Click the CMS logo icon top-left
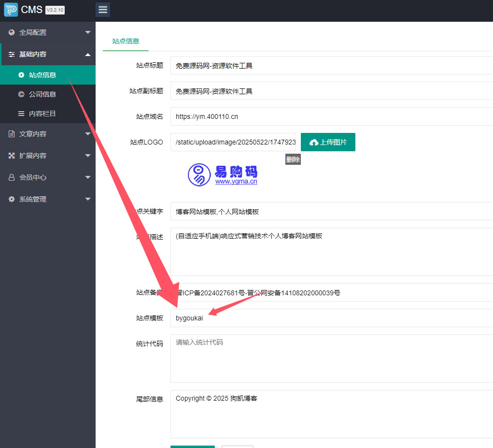 tap(11, 9)
